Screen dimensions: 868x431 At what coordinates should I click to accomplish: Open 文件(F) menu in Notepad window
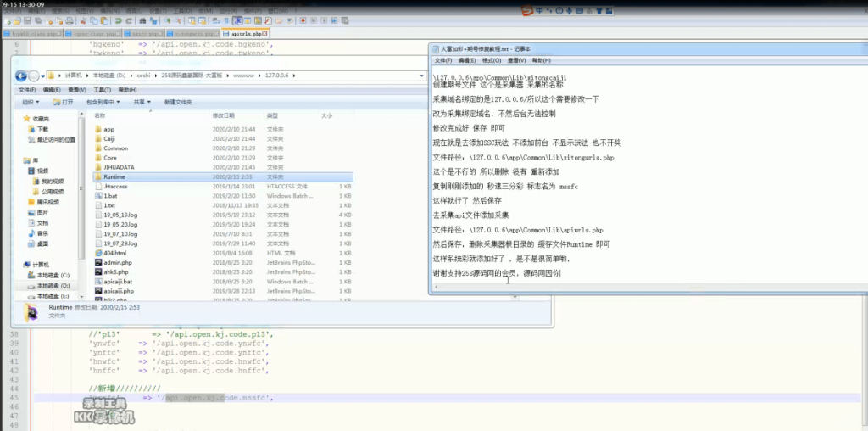(442, 60)
